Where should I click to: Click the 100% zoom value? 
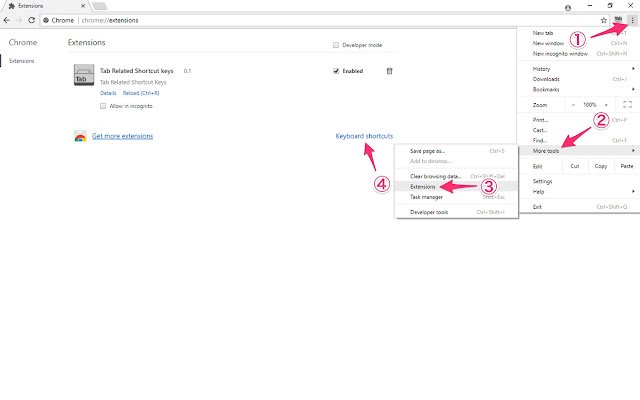tap(589, 105)
